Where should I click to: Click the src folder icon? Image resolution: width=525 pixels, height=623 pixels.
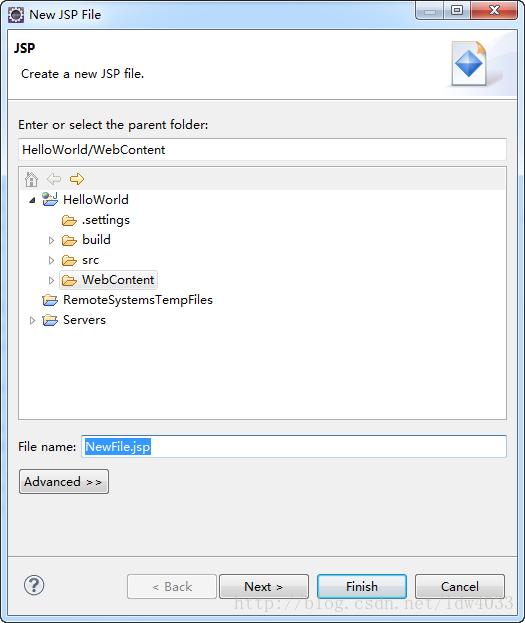point(69,260)
